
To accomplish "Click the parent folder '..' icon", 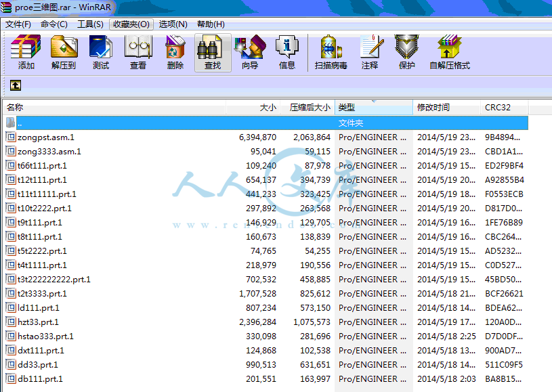I will click(x=11, y=123).
